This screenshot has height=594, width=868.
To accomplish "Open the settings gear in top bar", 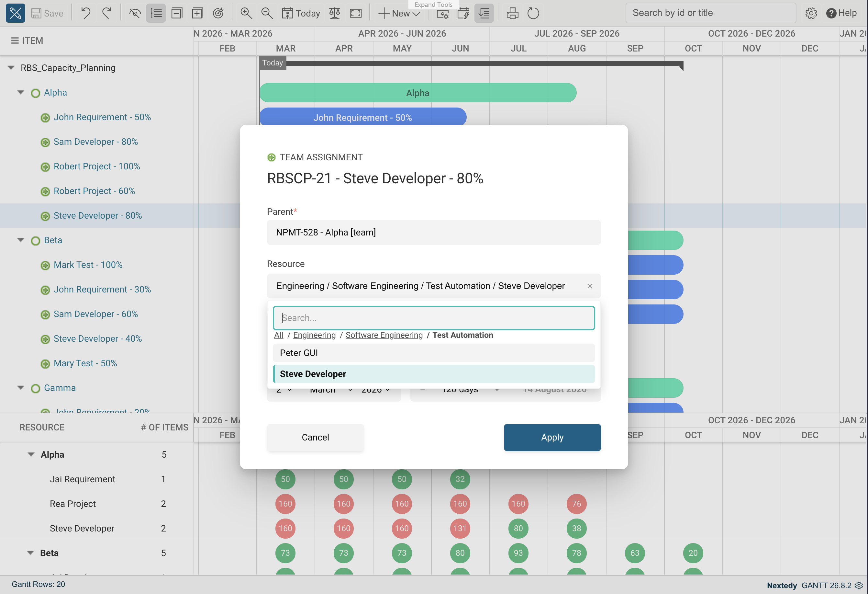I will click(x=811, y=14).
